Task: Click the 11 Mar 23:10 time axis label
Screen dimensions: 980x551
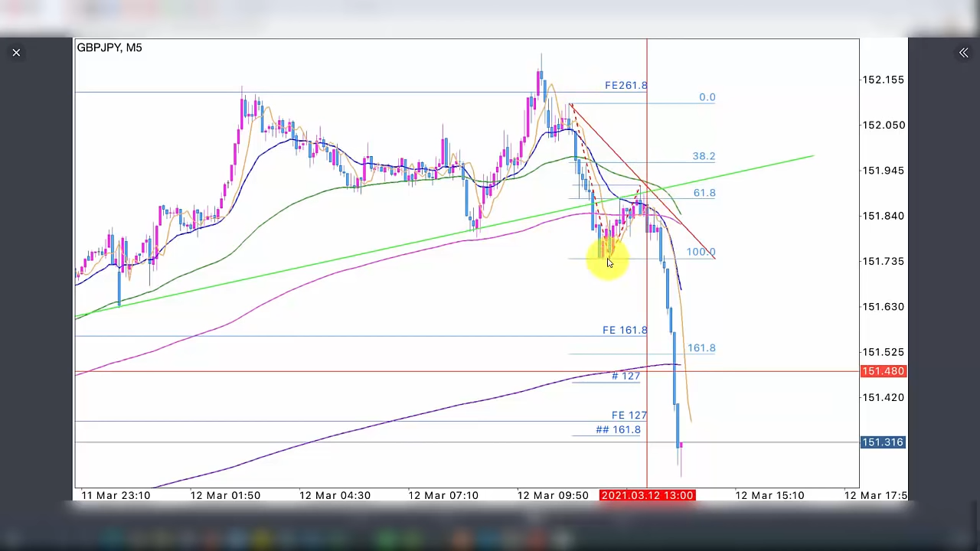Action: tap(116, 495)
